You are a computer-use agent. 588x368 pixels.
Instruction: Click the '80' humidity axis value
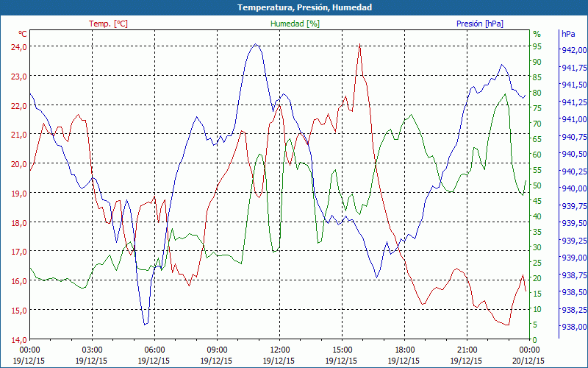tap(537, 93)
